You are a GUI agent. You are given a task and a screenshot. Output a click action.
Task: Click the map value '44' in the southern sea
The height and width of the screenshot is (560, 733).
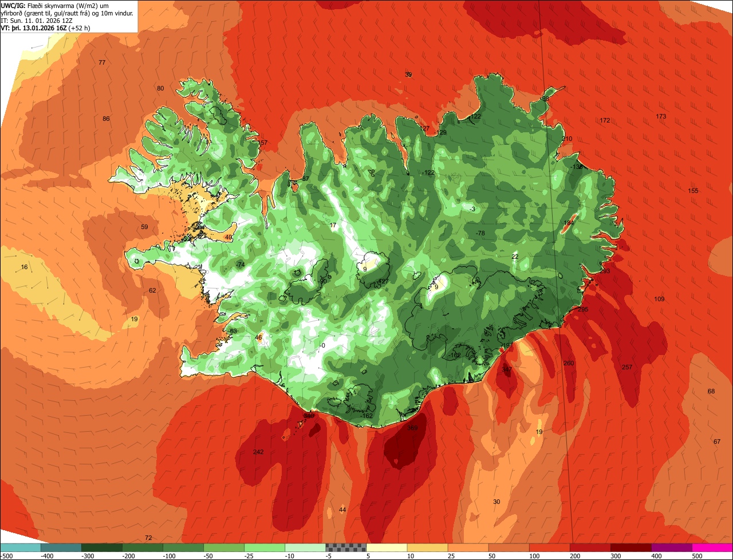[x=342, y=510]
